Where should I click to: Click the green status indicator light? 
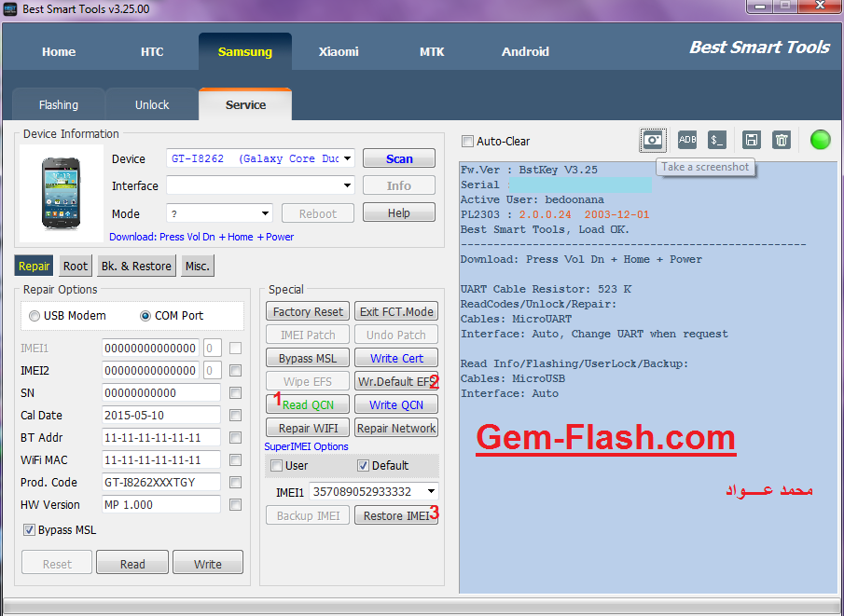pyautogui.click(x=821, y=140)
